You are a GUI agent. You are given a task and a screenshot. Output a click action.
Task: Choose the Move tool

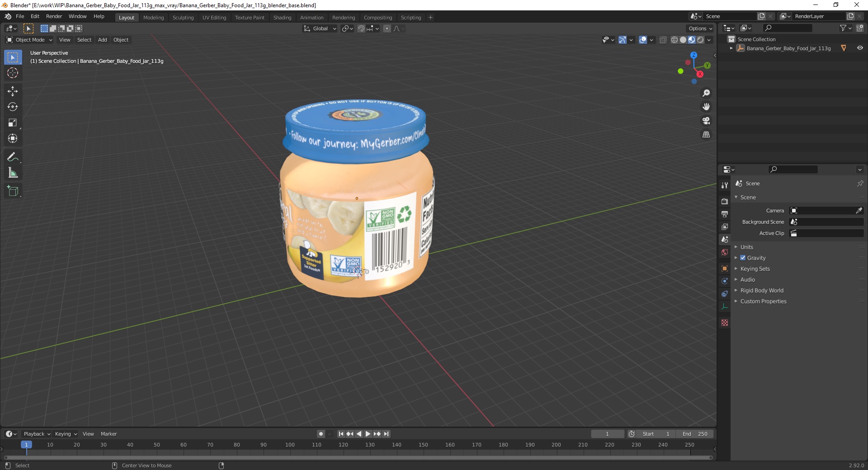[13, 91]
